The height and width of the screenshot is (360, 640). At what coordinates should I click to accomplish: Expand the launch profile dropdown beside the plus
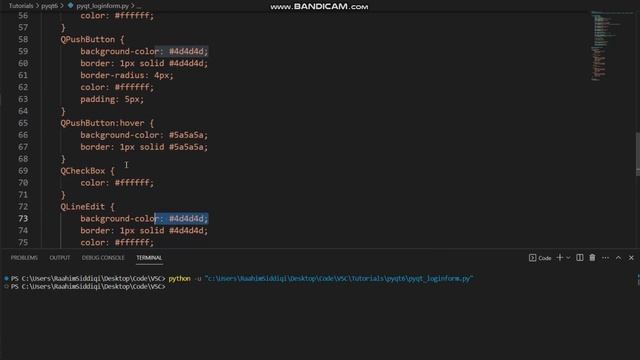pos(568,258)
